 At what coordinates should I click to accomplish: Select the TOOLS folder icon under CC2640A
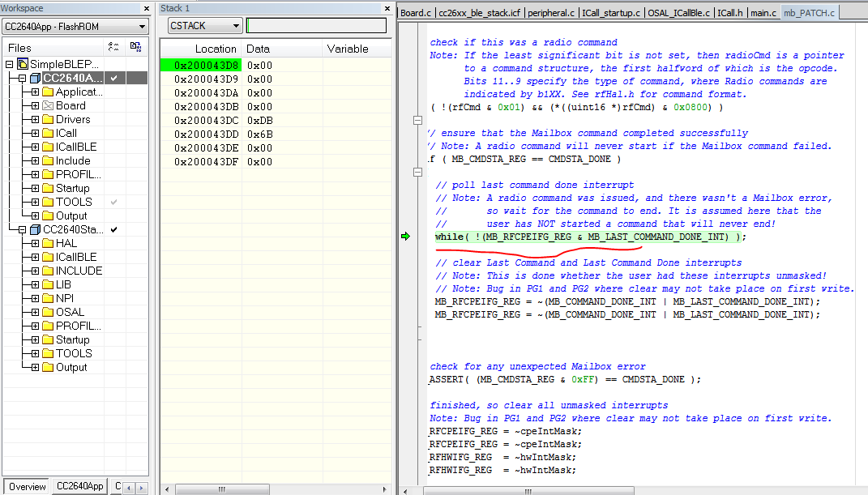coord(48,203)
